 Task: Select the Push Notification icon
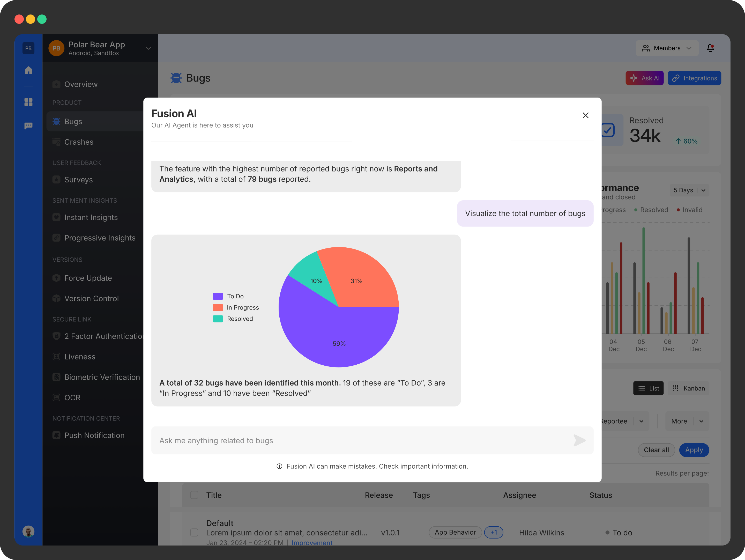[x=56, y=435]
